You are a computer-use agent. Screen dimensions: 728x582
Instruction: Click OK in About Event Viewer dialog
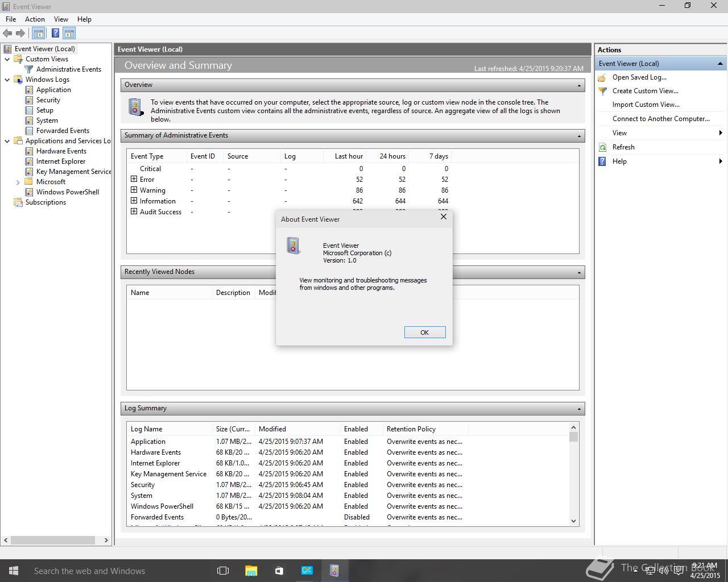(425, 332)
